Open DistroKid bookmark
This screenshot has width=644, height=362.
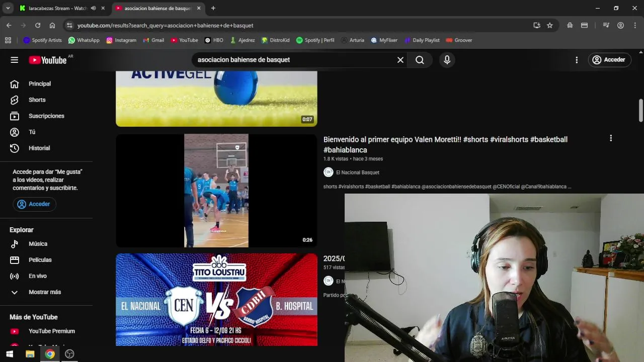coord(275,40)
